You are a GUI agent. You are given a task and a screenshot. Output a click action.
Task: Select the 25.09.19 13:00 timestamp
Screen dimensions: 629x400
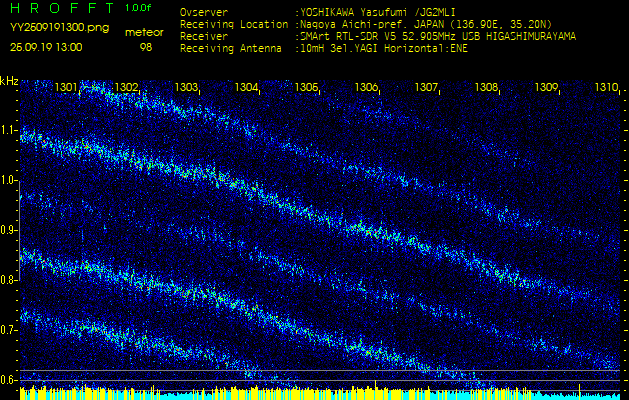click(x=47, y=47)
